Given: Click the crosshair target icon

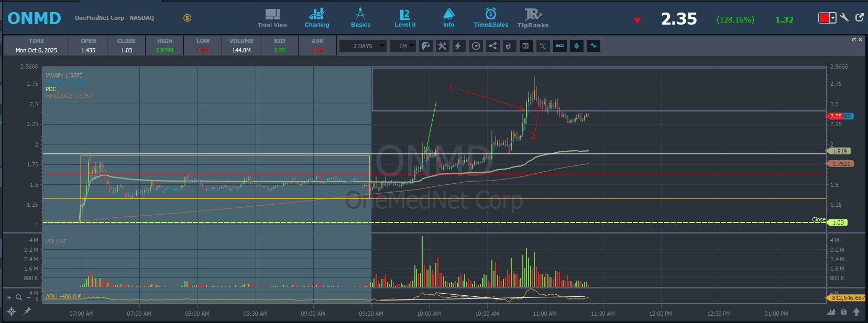Looking at the screenshot, I should pos(12,311).
